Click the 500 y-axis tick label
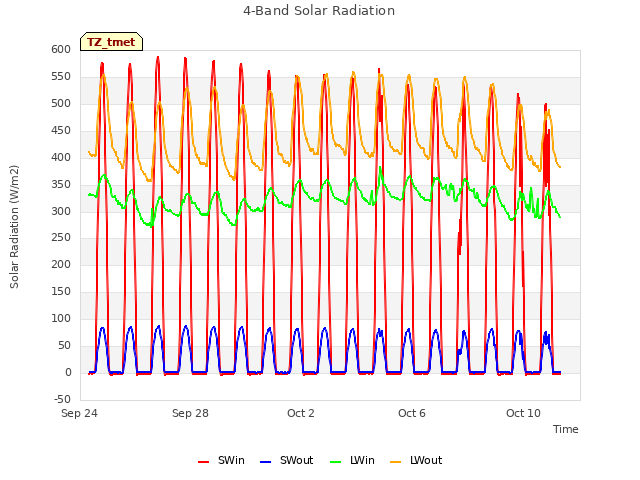Image resolution: width=640 pixels, height=480 pixels. tap(61, 103)
